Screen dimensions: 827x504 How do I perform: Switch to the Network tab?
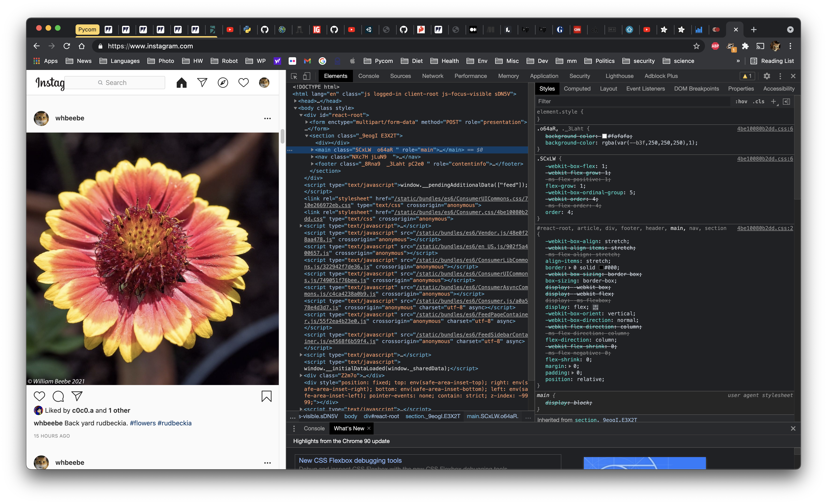433,76
